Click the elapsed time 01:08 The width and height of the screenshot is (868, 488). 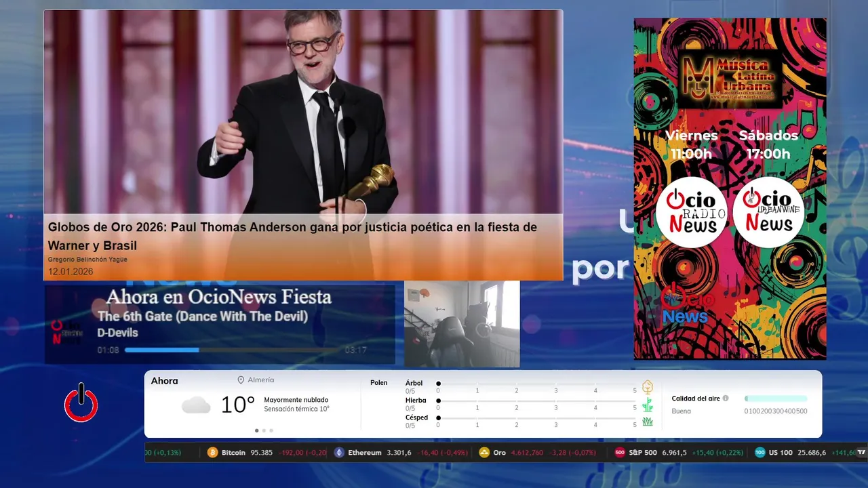tap(108, 350)
